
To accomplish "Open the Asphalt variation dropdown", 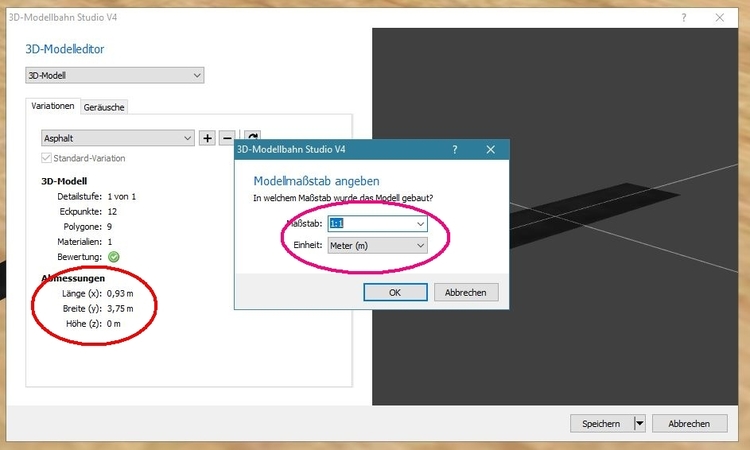I will [118, 138].
